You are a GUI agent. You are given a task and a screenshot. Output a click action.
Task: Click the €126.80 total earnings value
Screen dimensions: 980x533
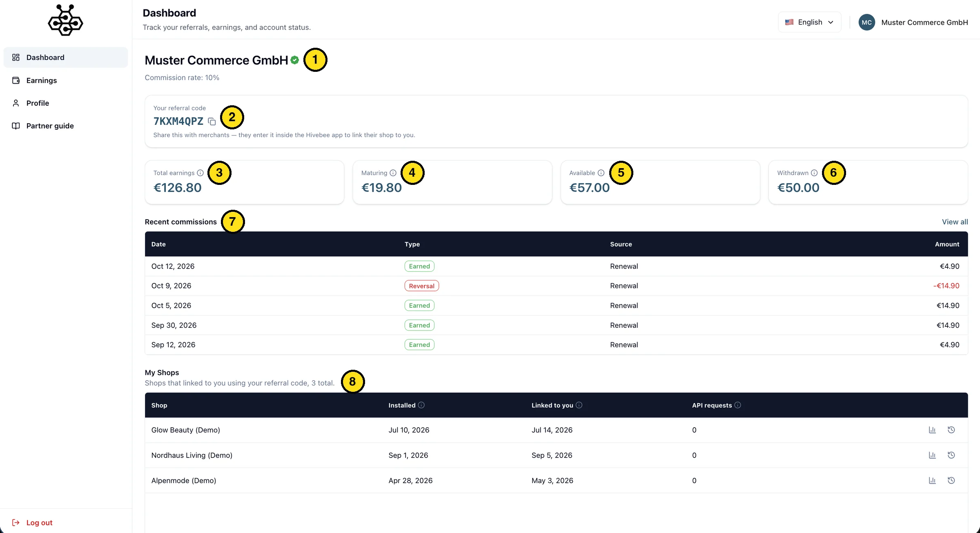[177, 187]
